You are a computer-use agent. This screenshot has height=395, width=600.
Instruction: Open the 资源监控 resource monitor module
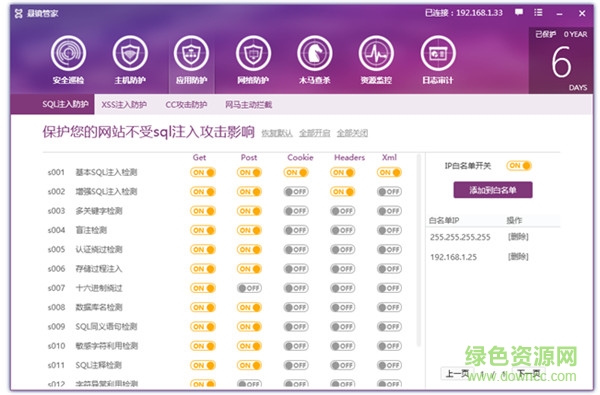coord(376,60)
